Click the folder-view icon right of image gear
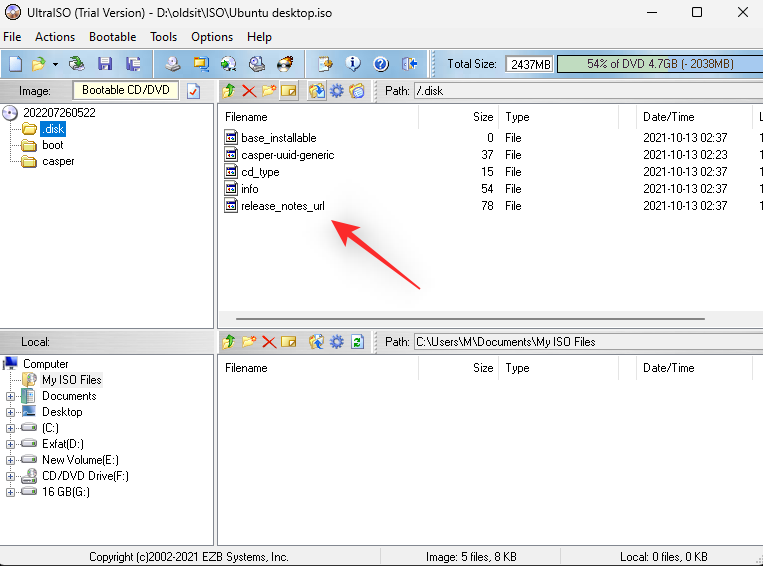This screenshot has height=566, width=763. coord(357,91)
